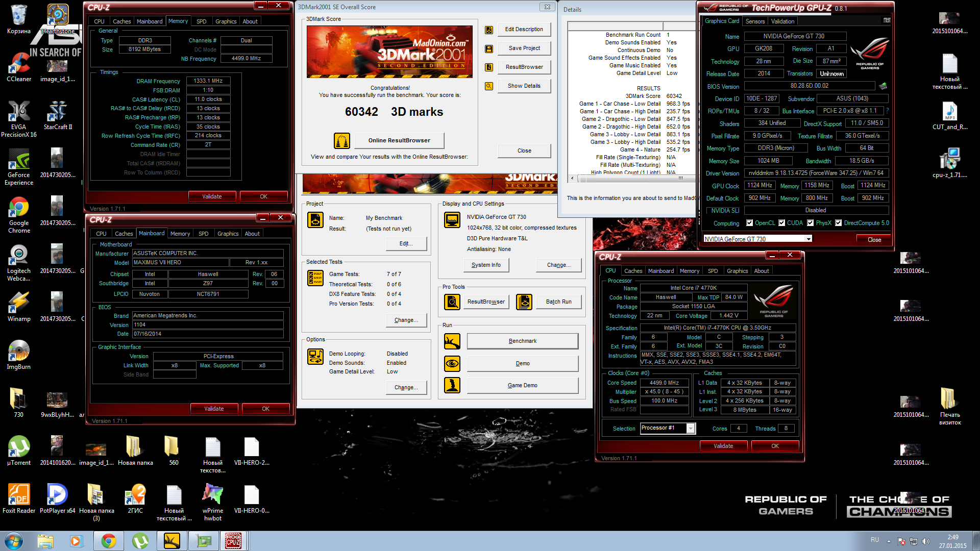Click the GPU-Z screenshot camera icon
The width and height of the screenshot is (980, 551).
(887, 20)
